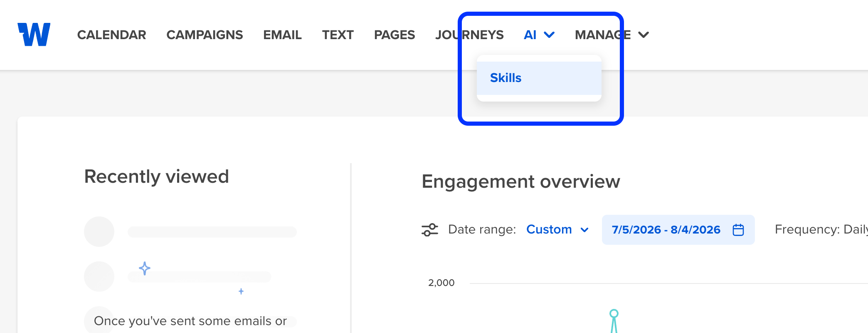The image size is (868, 333).
Task: Open the CALENDAR nav item
Action: coord(112,35)
